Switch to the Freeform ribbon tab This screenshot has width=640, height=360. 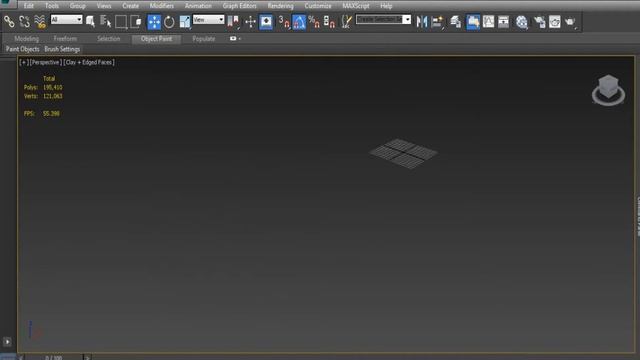(65, 39)
